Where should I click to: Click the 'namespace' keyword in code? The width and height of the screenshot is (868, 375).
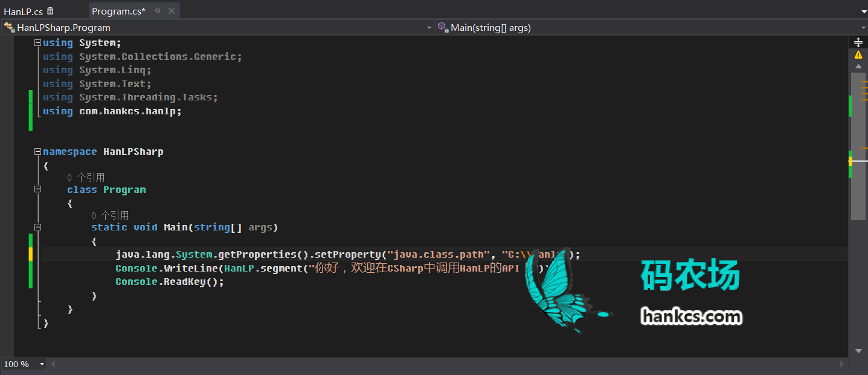tap(69, 152)
